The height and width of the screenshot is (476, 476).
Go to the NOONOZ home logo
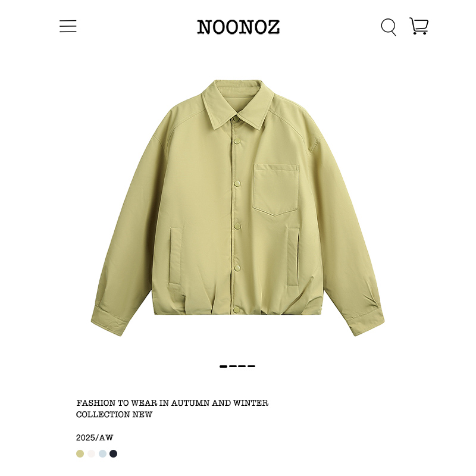[239, 27]
